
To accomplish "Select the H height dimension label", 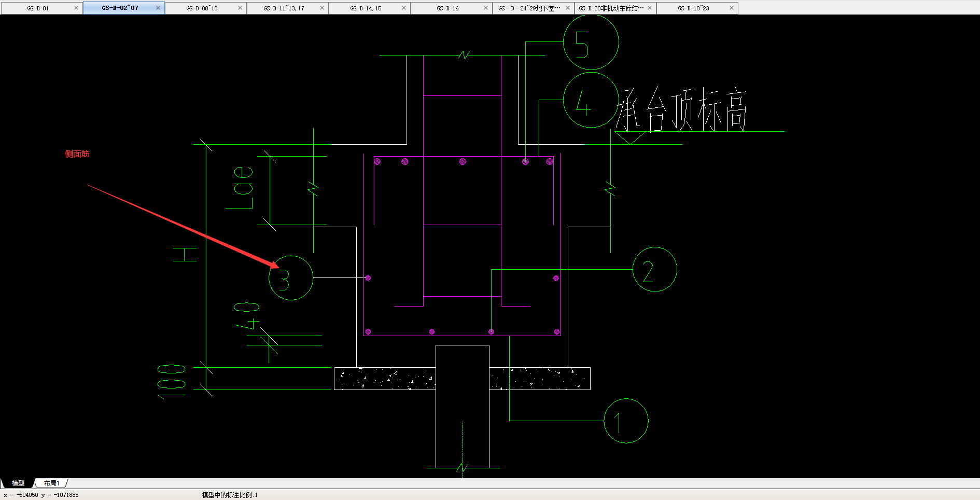I will [185, 255].
